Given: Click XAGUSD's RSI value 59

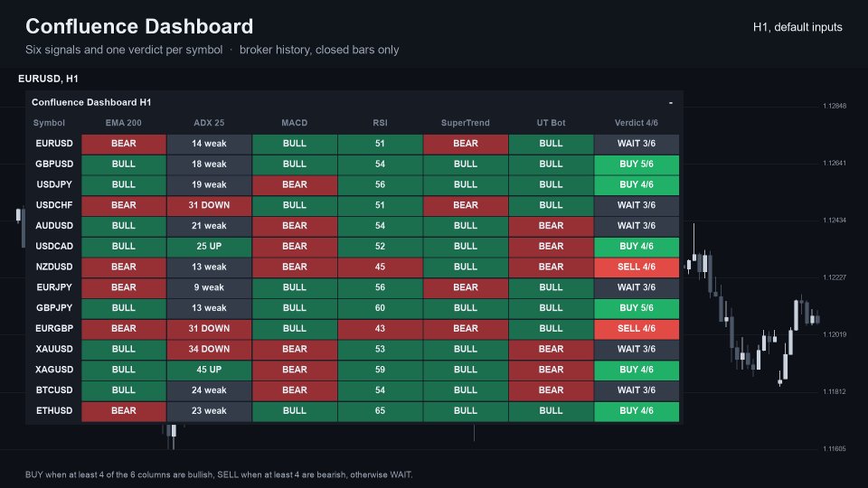Looking at the screenshot, I should click(381, 369).
